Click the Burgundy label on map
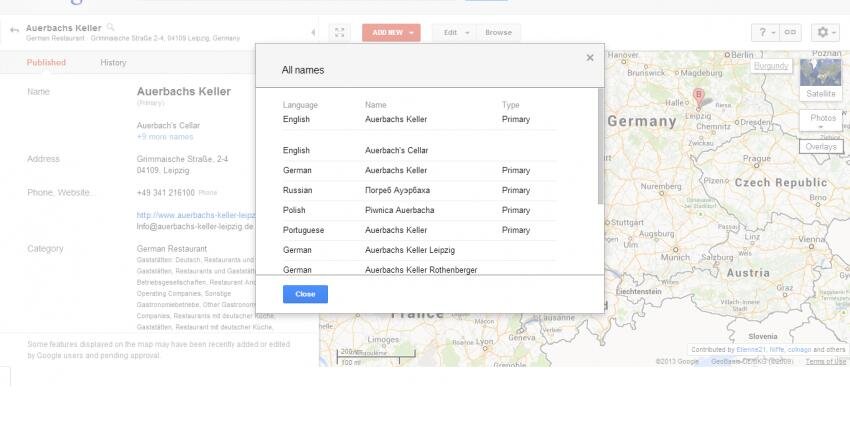Viewport: 850px width, 431px height. click(771, 66)
